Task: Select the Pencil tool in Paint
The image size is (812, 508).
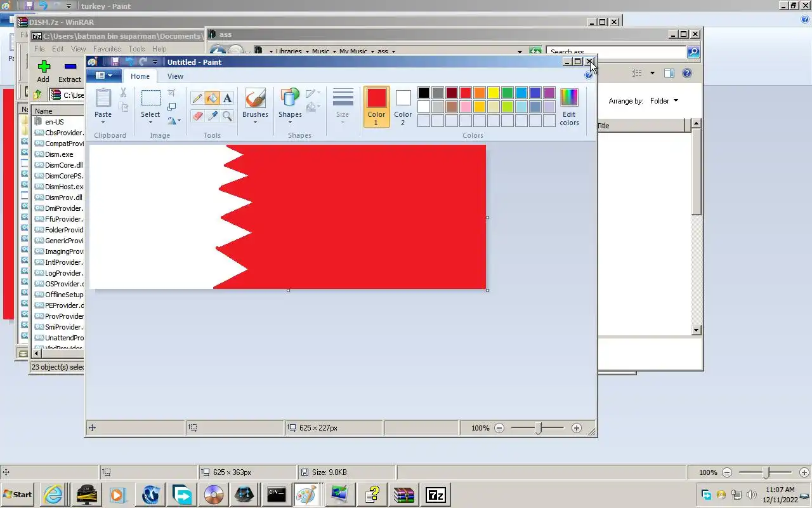Action: coord(197,98)
